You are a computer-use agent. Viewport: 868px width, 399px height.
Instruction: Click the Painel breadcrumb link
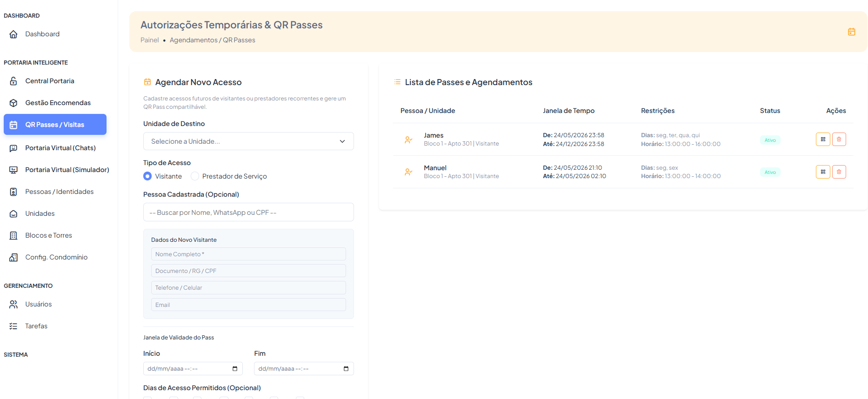150,40
